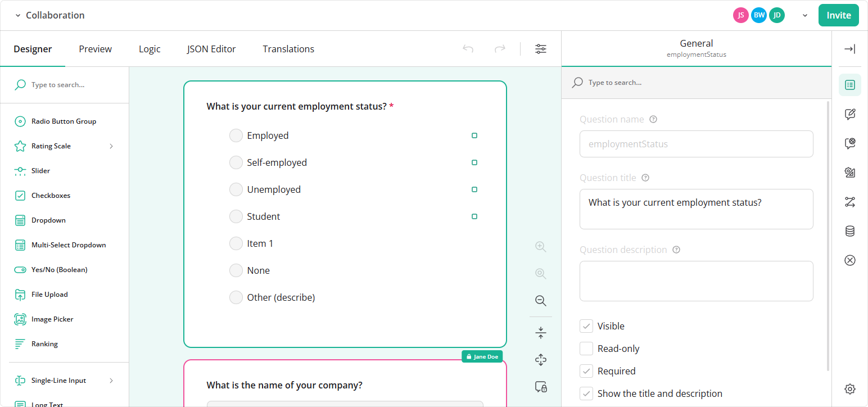
Task: Click the property panel vertical scrollbar
Action: 828,236
